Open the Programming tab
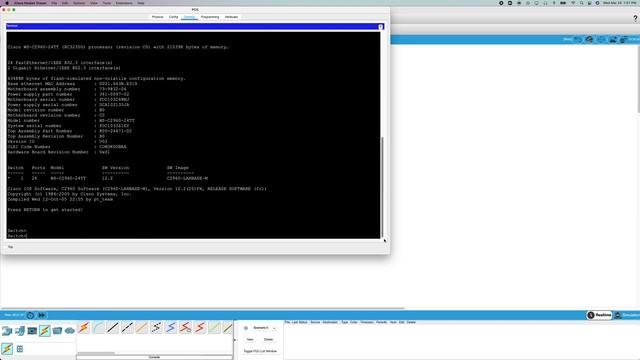 (x=210, y=17)
